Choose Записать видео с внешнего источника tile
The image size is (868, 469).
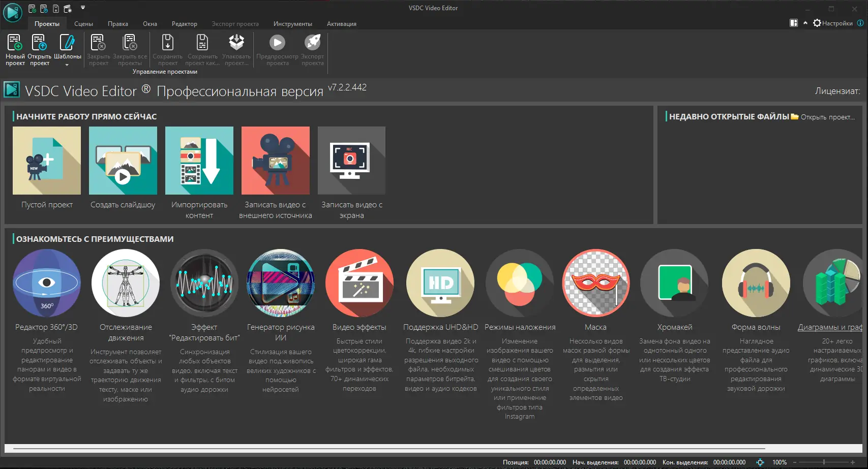point(276,173)
